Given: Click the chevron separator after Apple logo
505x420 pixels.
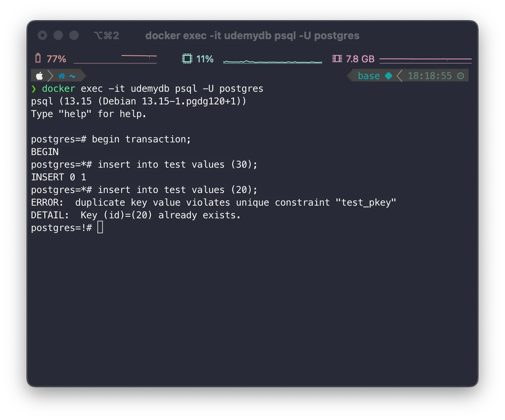Looking at the screenshot, I should (50, 76).
